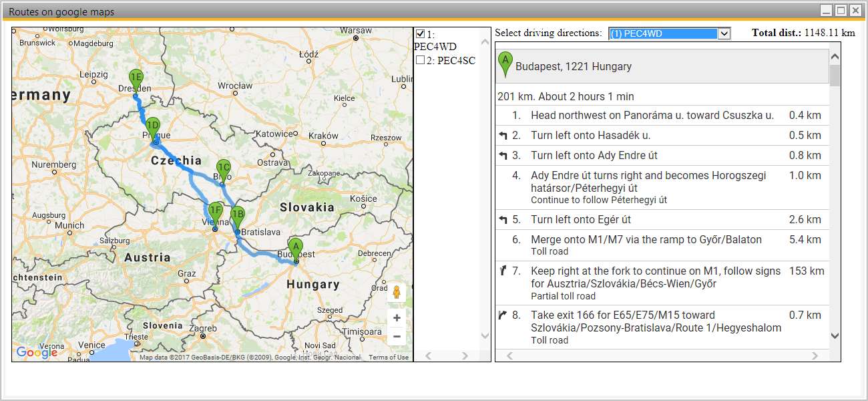
Task: Click map marker 1C at Brno
Action: 223,169
